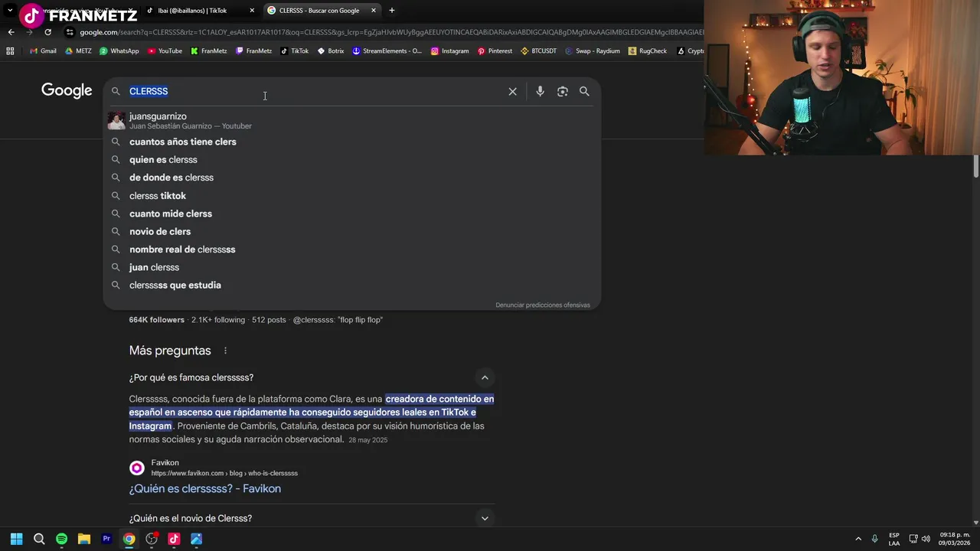Open the YouTube bookmark
Image resolution: width=980 pixels, height=551 pixels.
165,51
